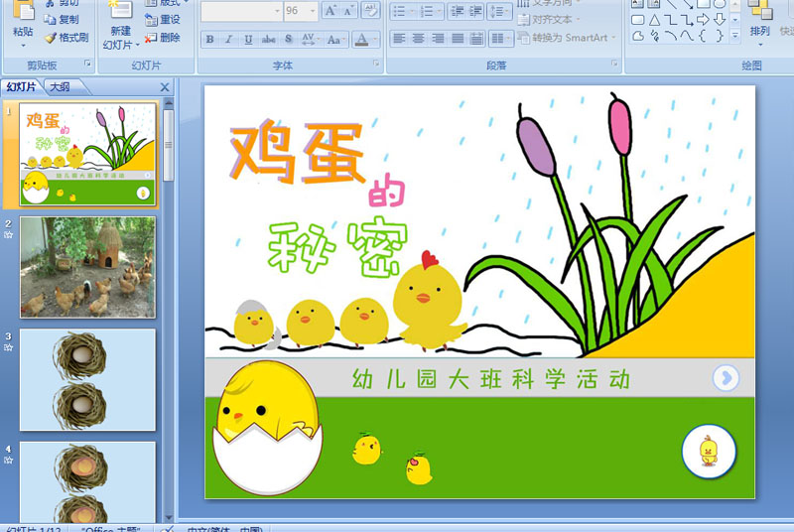This screenshot has height=532, width=794.
Task: Close the slide thumbnail pane
Action: [165, 87]
